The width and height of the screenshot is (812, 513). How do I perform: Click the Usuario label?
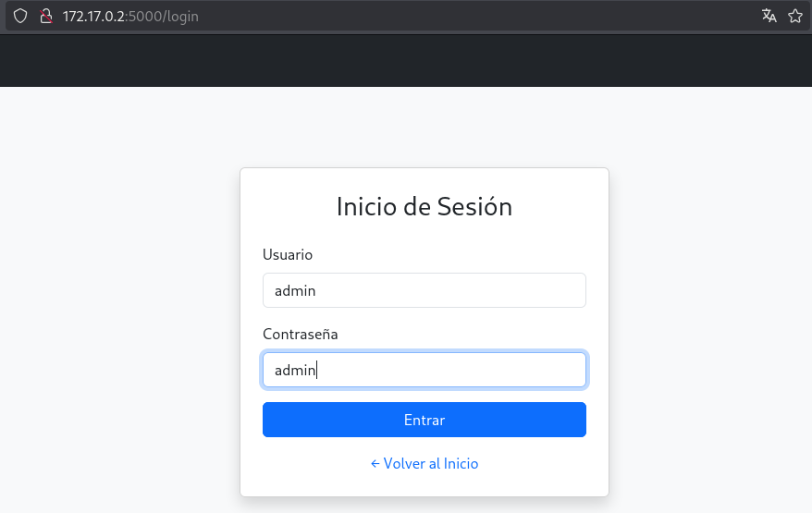click(x=288, y=255)
